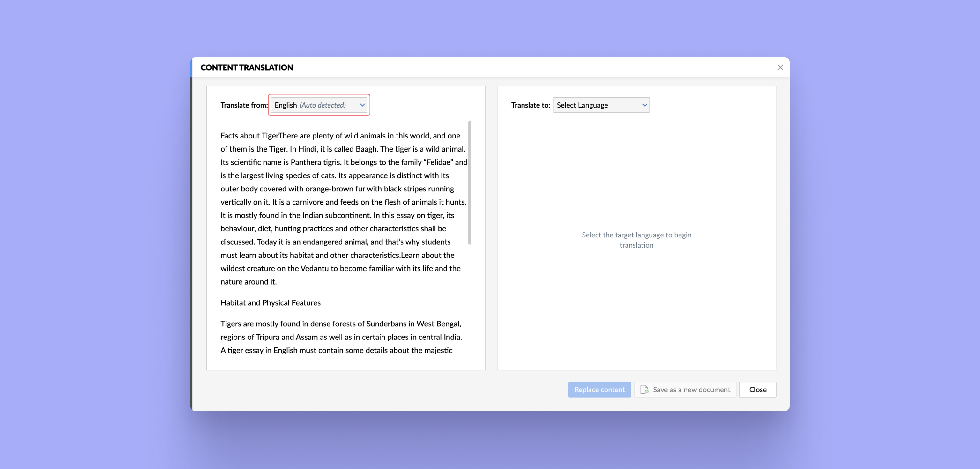Expand the Translate to chevron arrow
This screenshot has width=980, height=469.
[x=644, y=105]
